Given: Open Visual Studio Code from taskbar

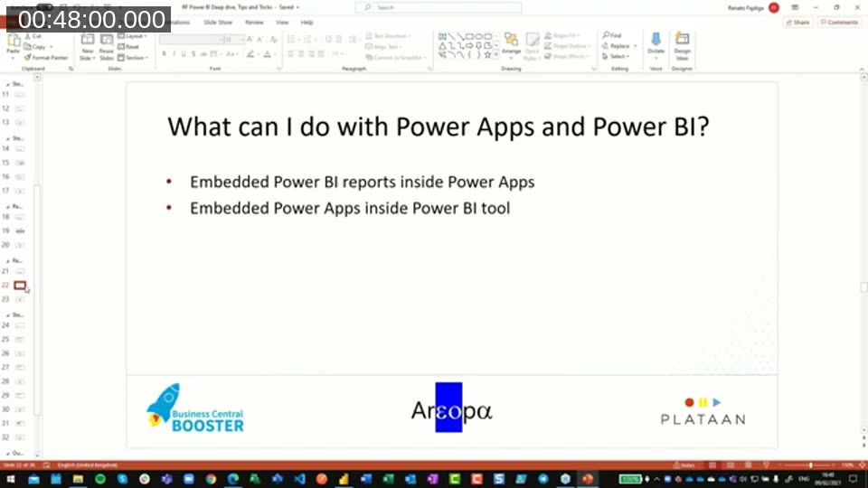Looking at the screenshot, I should (299, 479).
